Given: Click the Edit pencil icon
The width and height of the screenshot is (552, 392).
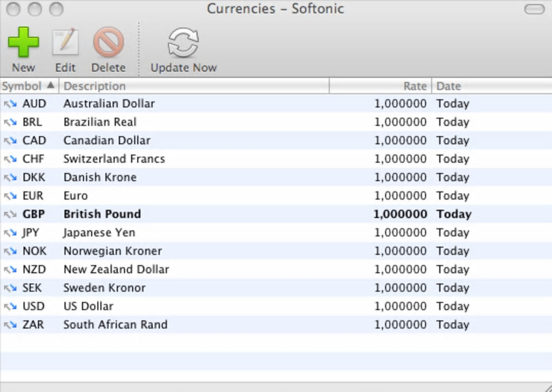Looking at the screenshot, I should [65, 43].
